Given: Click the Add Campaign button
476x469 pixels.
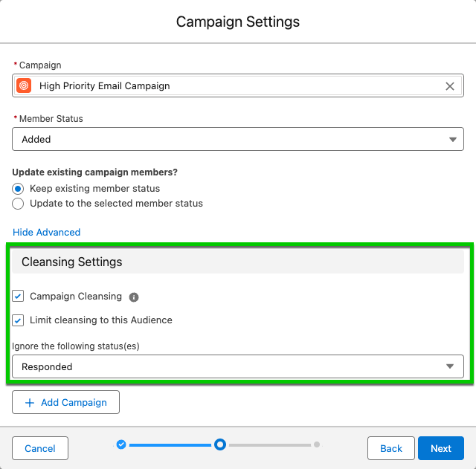Looking at the screenshot, I should (x=66, y=402).
